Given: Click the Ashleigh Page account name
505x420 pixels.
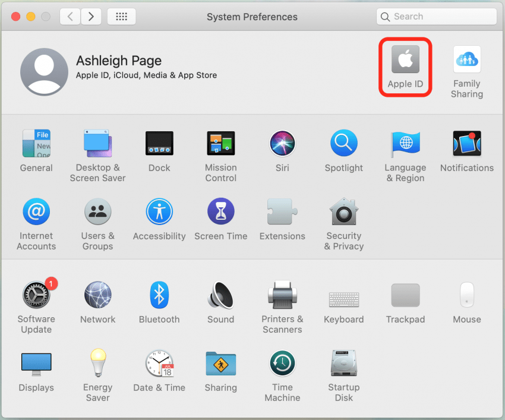Looking at the screenshot, I should pos(119,61).
